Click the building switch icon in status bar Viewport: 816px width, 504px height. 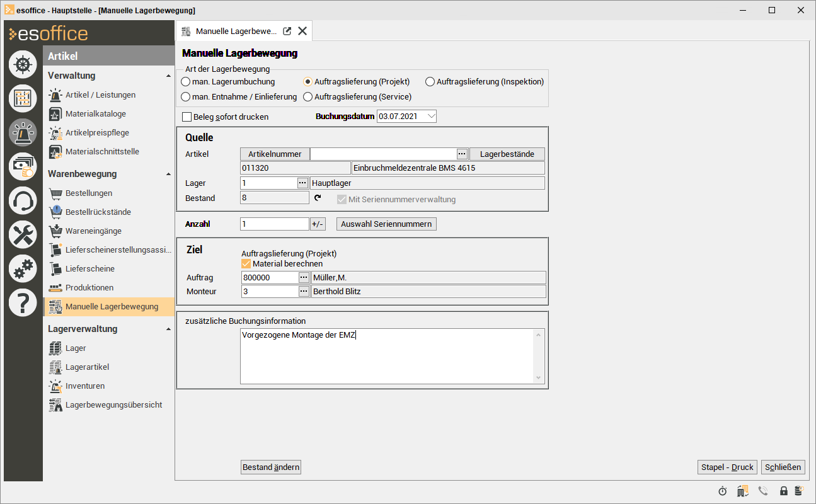click(742, 491)
